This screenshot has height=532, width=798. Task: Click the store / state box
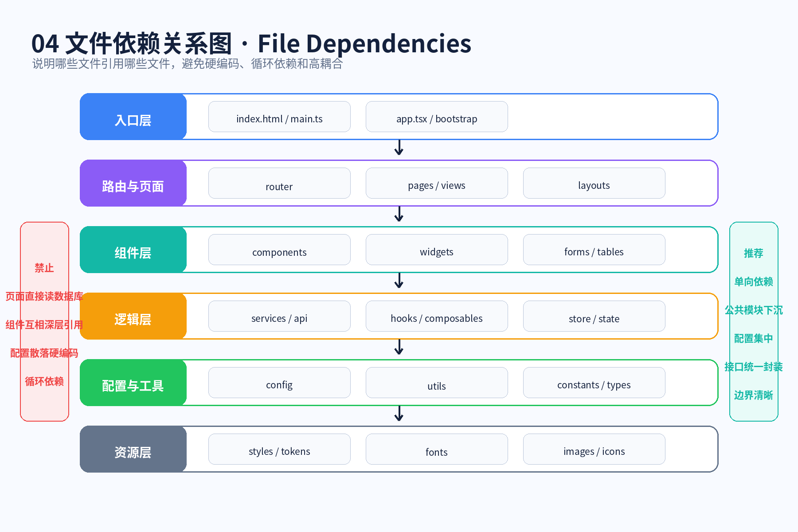click(594, 316)
